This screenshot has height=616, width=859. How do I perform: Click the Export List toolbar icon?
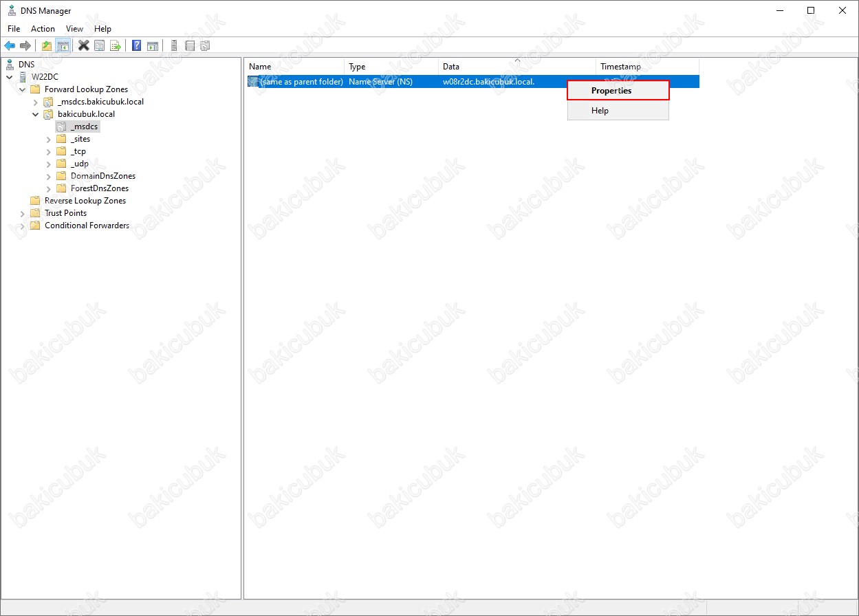tap(116, 46)
